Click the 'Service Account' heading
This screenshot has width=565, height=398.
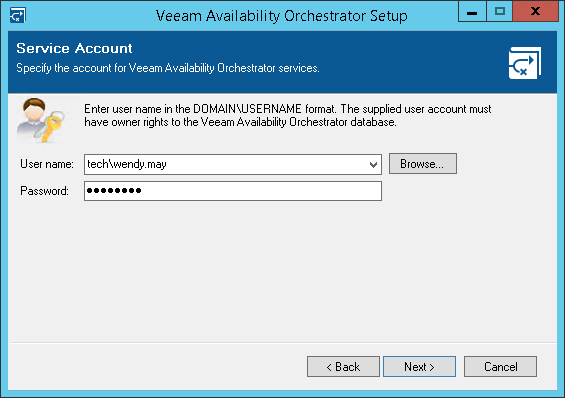[x=74, y=48]
